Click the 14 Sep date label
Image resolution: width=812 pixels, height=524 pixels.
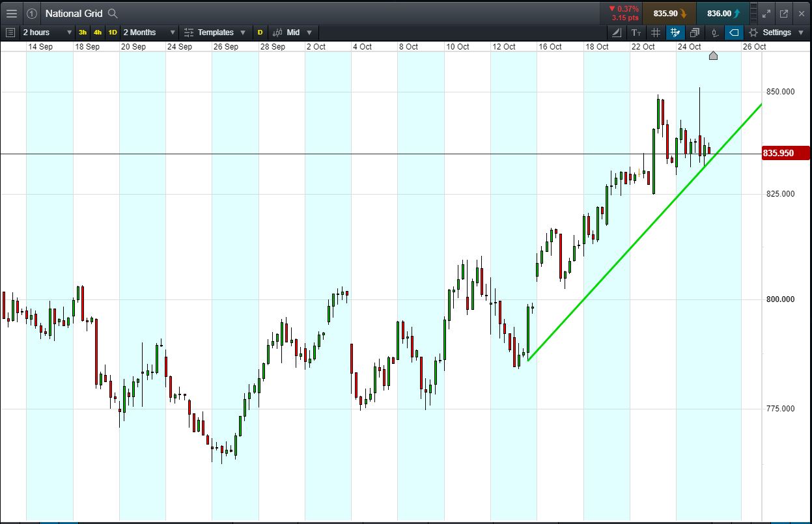click(40, 47)
